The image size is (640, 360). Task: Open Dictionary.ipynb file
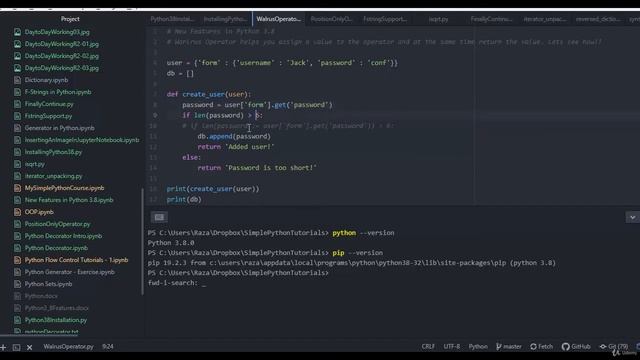point(46,80)
